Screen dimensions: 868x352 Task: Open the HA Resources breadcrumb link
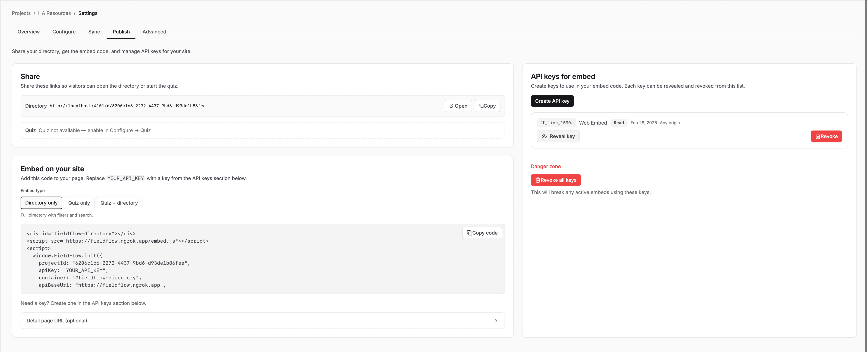pyautogui.click(x=54, y=13)
